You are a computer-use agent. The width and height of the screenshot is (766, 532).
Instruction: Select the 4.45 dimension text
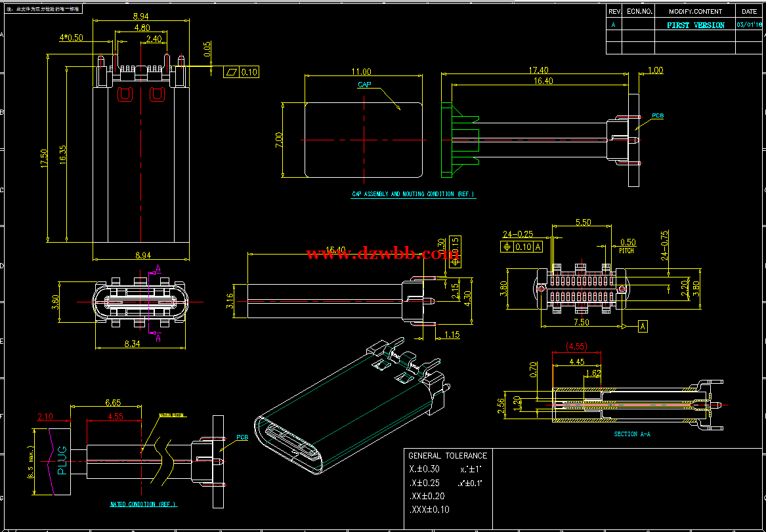pyautogui.click(x=577, y=362)
